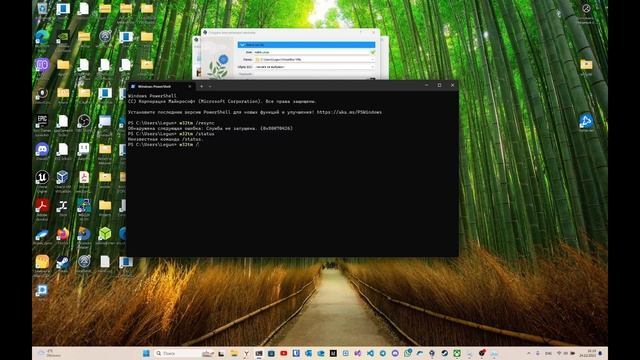
Task: Launch Steam from the desktop
Action: (62, 262)
